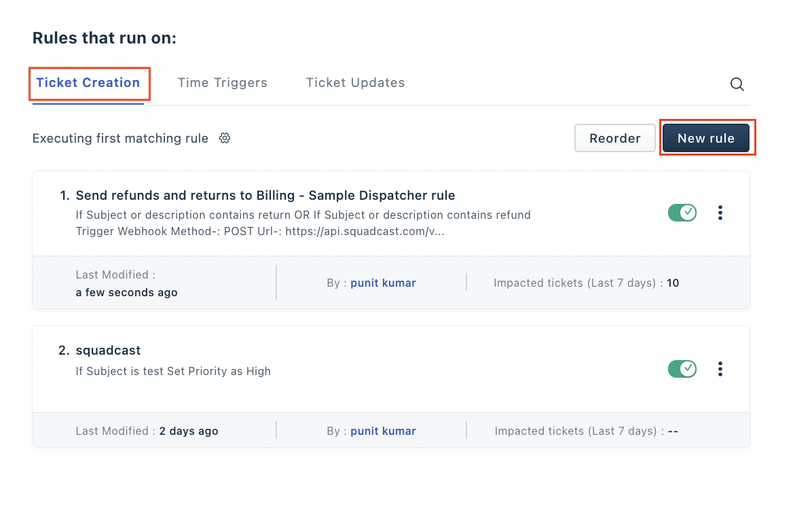Open the rule search magnifier icon
The height and width of the screenshot is (515, 812).
click(737, 84)
